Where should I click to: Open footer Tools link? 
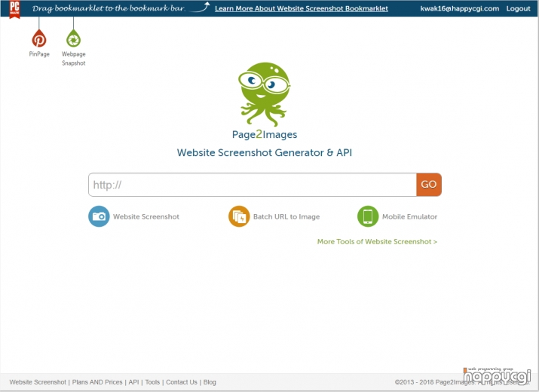coord(152,382)
